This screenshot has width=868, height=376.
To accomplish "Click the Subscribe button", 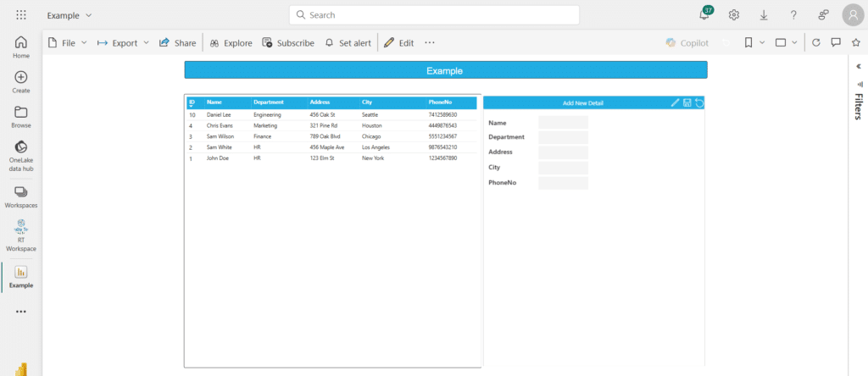I will pos(288,42).
